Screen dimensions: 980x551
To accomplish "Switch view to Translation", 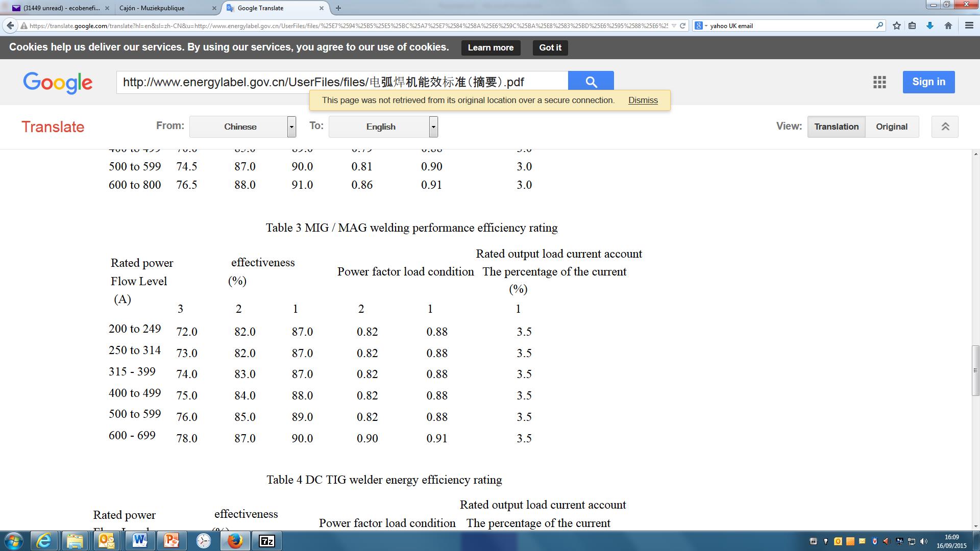I will click(836, 127).
